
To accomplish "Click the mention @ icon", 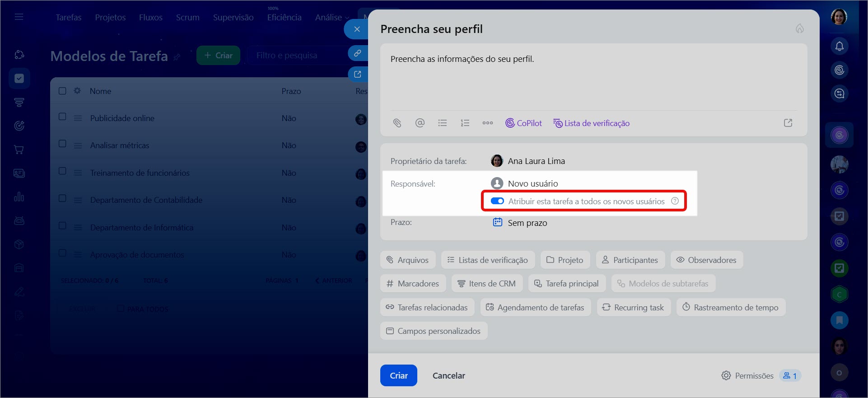I will click(420, 123).
